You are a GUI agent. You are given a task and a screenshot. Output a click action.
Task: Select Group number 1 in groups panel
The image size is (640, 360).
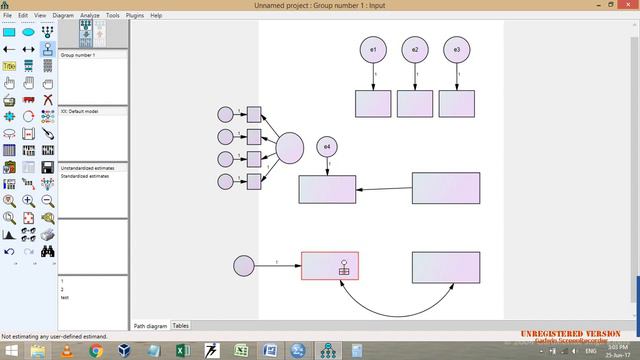(x=78, y=55)
